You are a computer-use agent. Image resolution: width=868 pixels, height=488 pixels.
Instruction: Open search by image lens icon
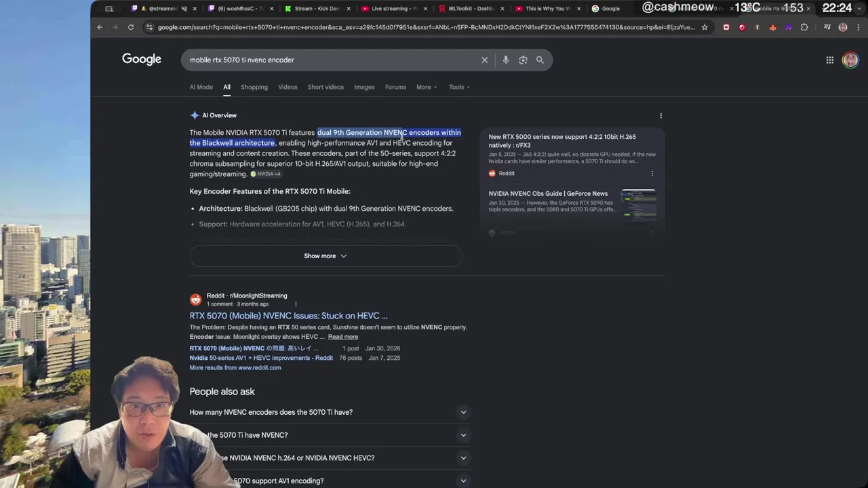click(x=523, y=60)
